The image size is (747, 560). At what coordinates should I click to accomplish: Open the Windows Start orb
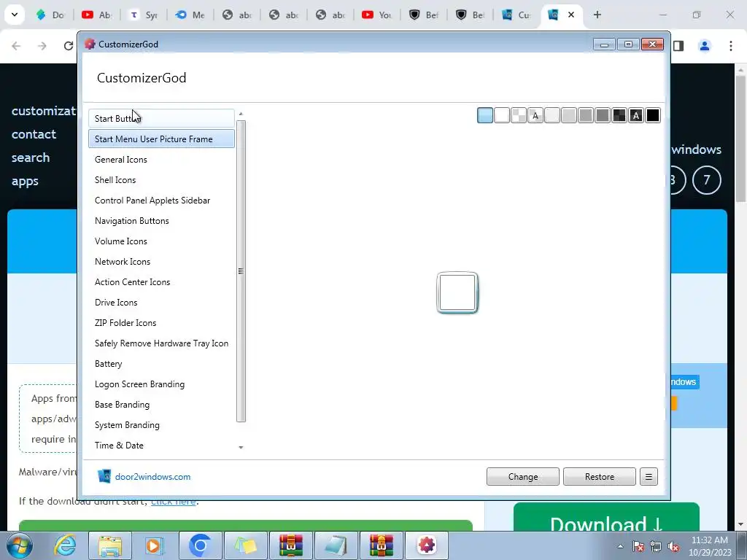[20, 545]
